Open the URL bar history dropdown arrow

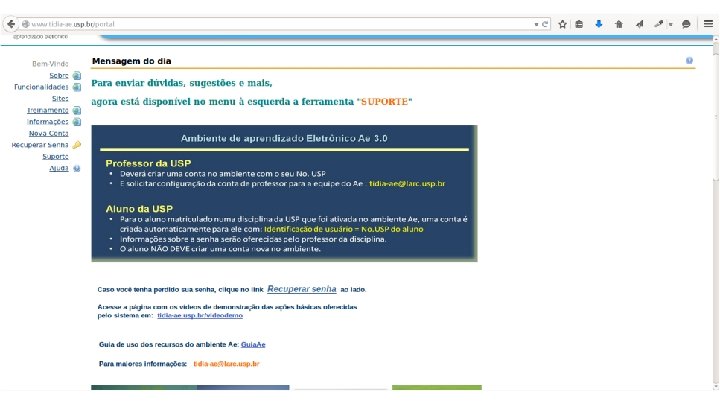(536, 24)
